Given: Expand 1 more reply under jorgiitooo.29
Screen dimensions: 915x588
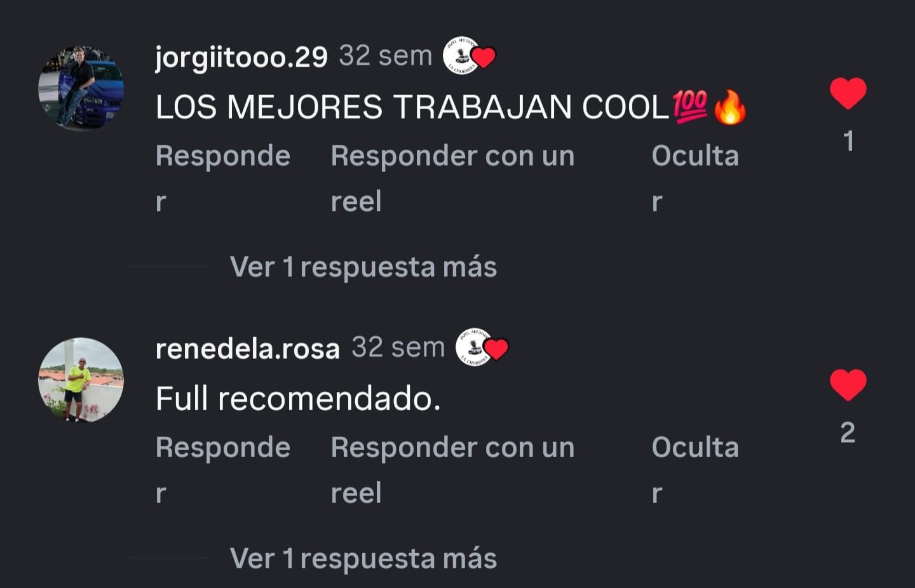Looking at the screenshot, I should (x=363, y=267).
